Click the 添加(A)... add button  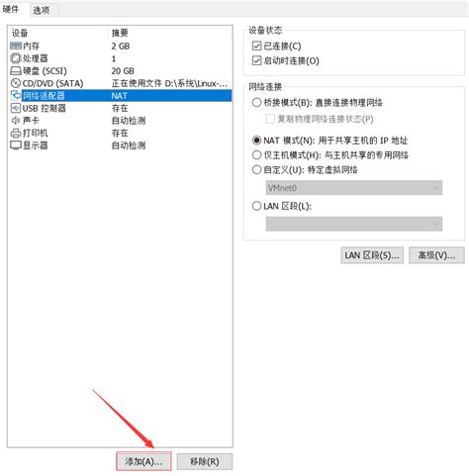pos(143,461)
